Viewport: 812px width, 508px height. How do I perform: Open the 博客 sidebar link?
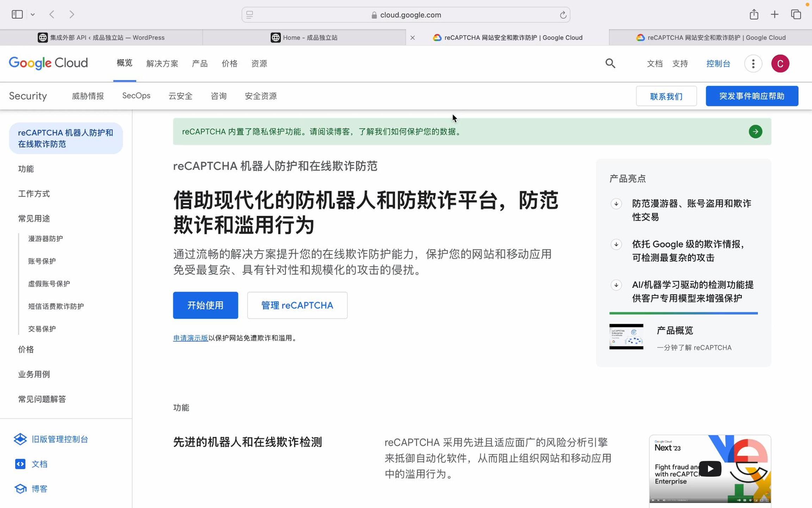31,489
